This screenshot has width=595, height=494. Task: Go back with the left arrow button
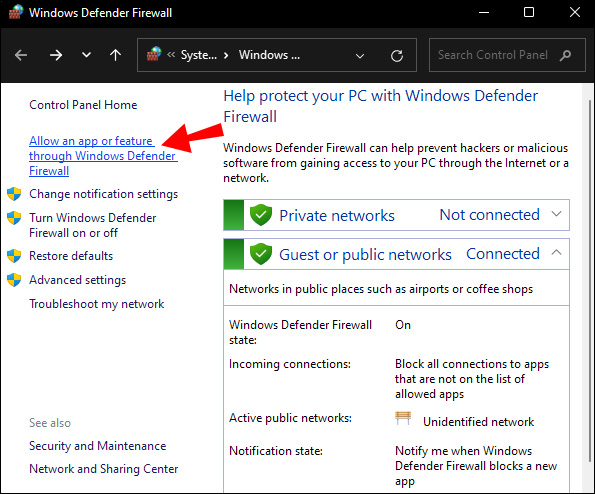coord(21,55)
